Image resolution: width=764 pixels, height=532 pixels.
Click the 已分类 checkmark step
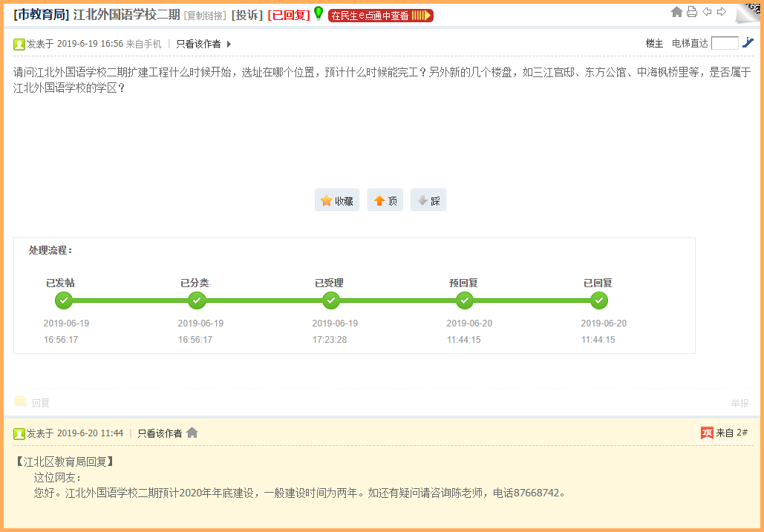[x=197, y=301]
